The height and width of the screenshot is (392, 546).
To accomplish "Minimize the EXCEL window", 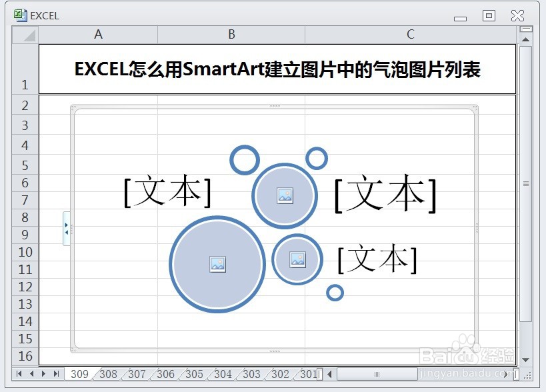I will click(460, 19).
